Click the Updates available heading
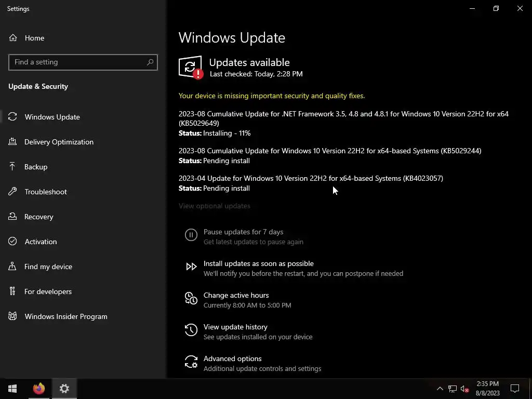This screenshot has width=532, height=399. (x=249, y=62)
